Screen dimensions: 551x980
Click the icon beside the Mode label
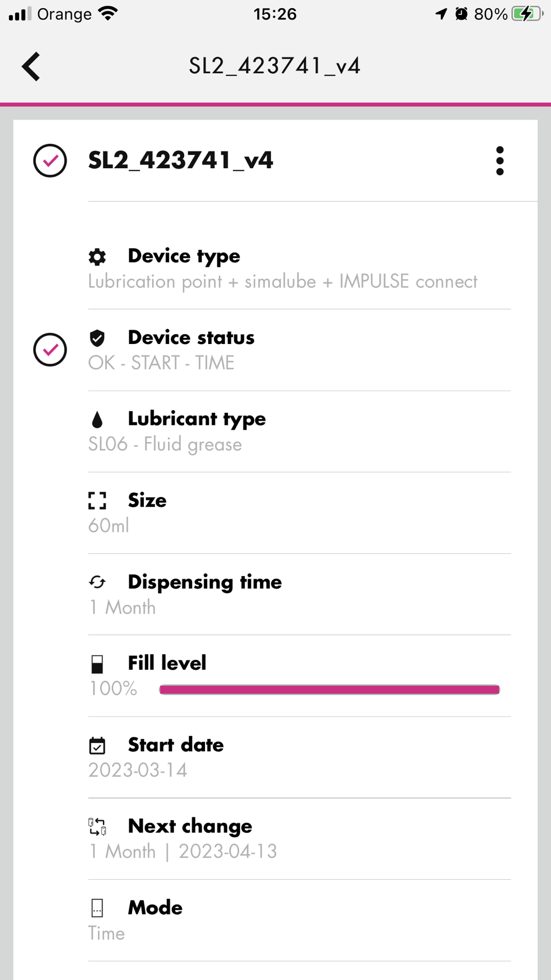tap(98, 908)
